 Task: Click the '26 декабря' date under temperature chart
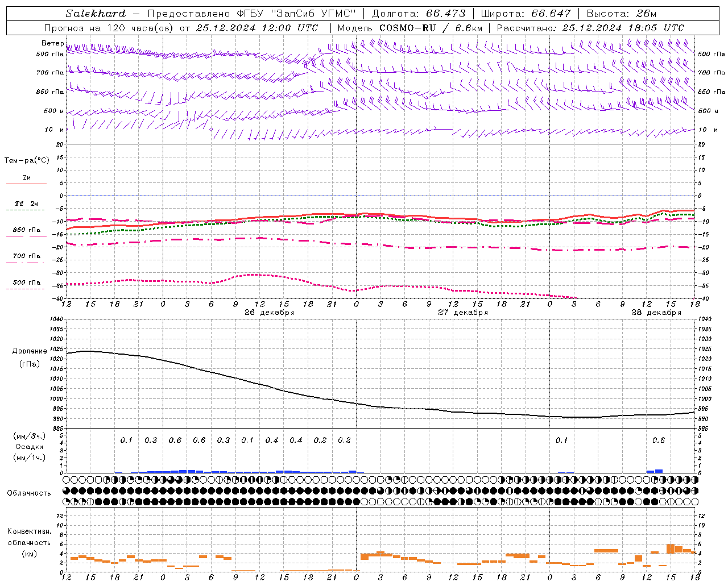(x=269, y=313)
